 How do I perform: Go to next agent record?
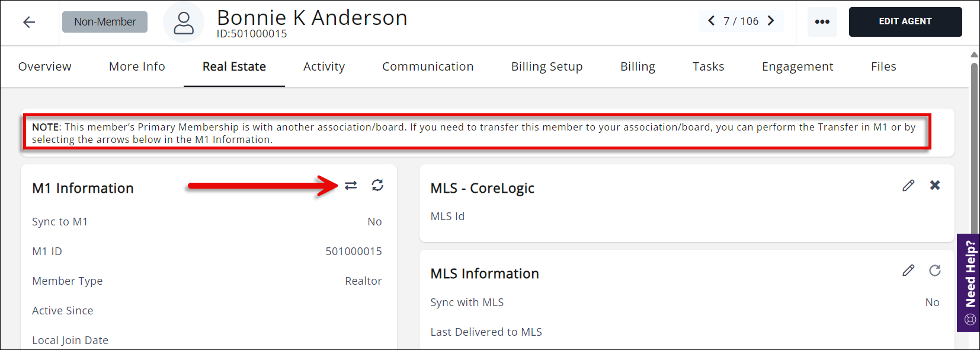[x=771, y=21]
